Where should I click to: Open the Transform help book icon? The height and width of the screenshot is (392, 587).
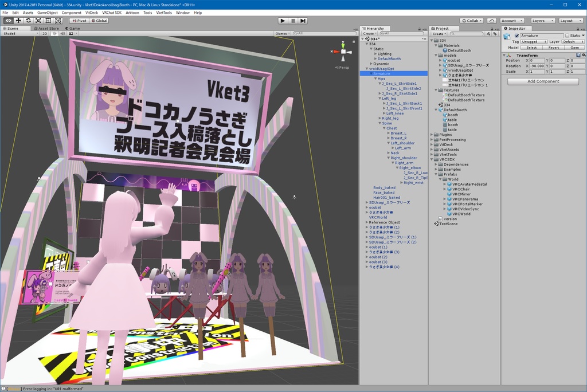pos(578,55)
